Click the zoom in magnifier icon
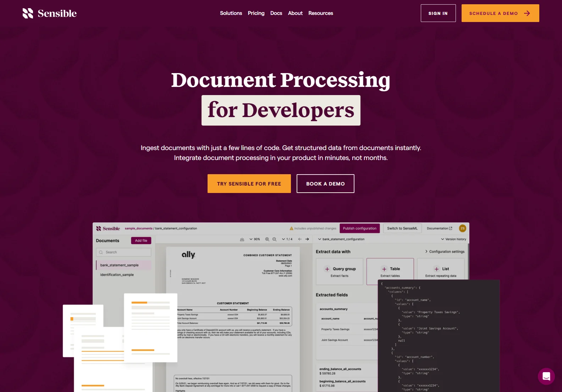This screenshot has width=562, height=392. (267, 239)
